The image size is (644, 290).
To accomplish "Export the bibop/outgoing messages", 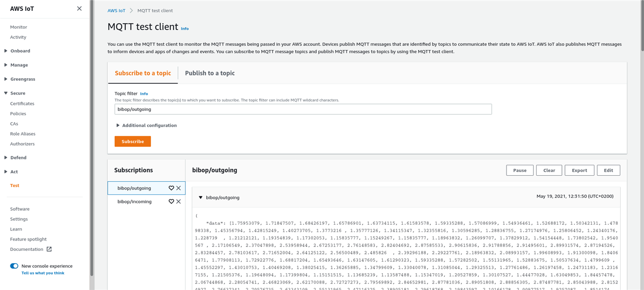I will point(579,170).
